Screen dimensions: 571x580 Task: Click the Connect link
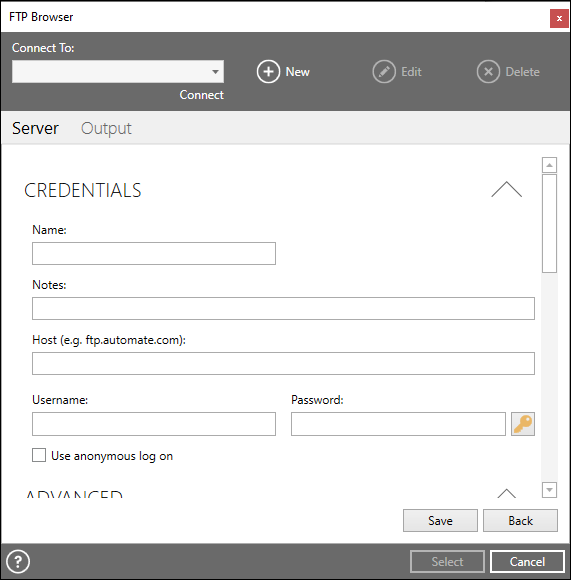202,95
